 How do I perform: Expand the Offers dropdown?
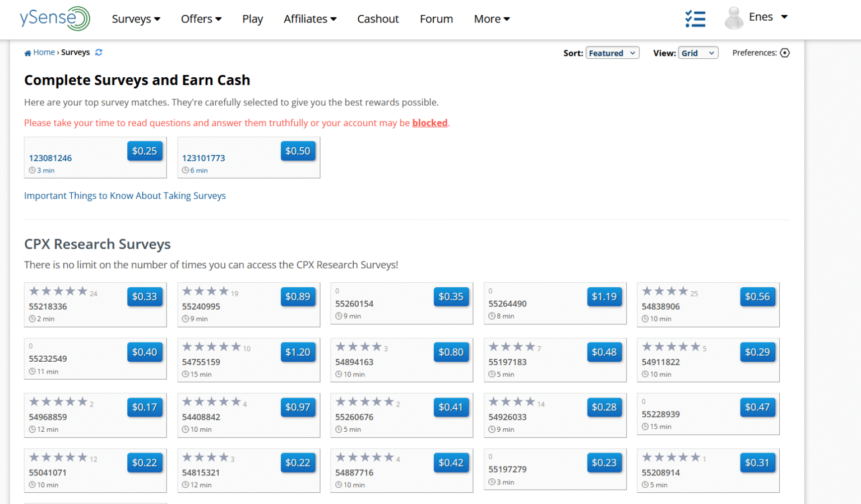point(201,18)
